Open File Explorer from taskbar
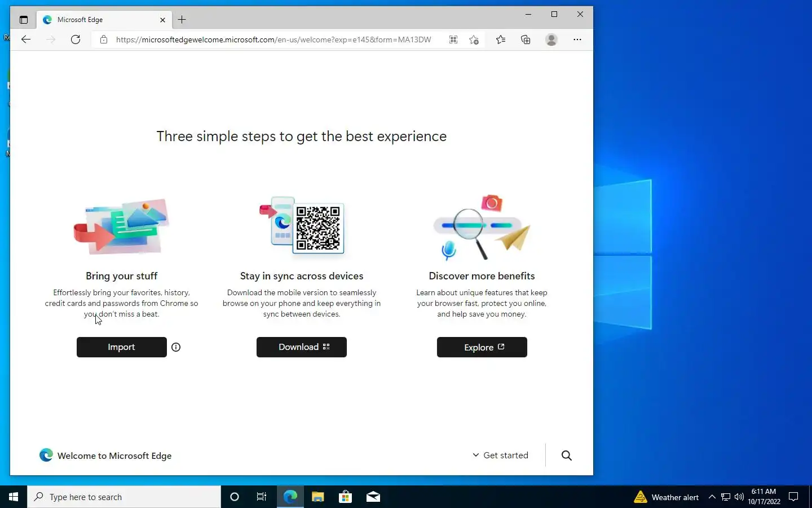Viewport: 812px width, 508px height. (x=317, y=497)
